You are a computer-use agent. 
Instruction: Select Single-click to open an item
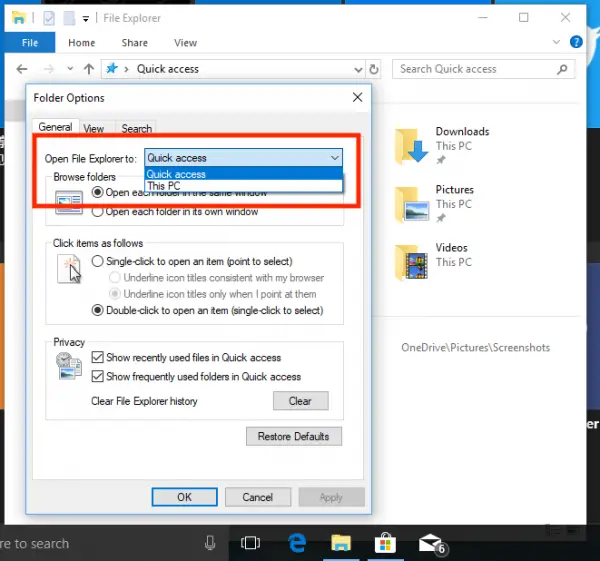click(98, 261)
